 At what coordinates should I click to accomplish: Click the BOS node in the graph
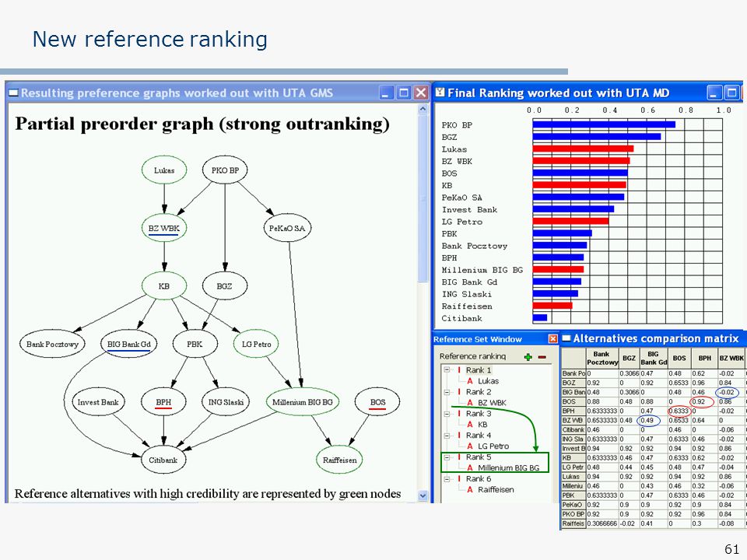tap(377, 402)
